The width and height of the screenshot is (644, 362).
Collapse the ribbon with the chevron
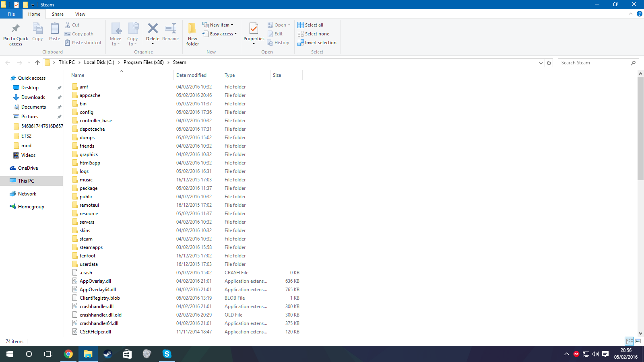(631, 14)
